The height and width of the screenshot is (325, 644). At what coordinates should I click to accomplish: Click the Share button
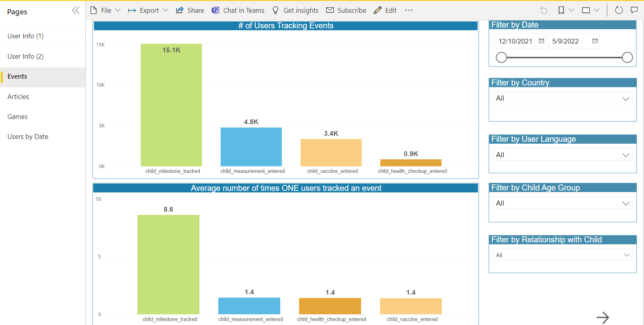click(190, 10)
